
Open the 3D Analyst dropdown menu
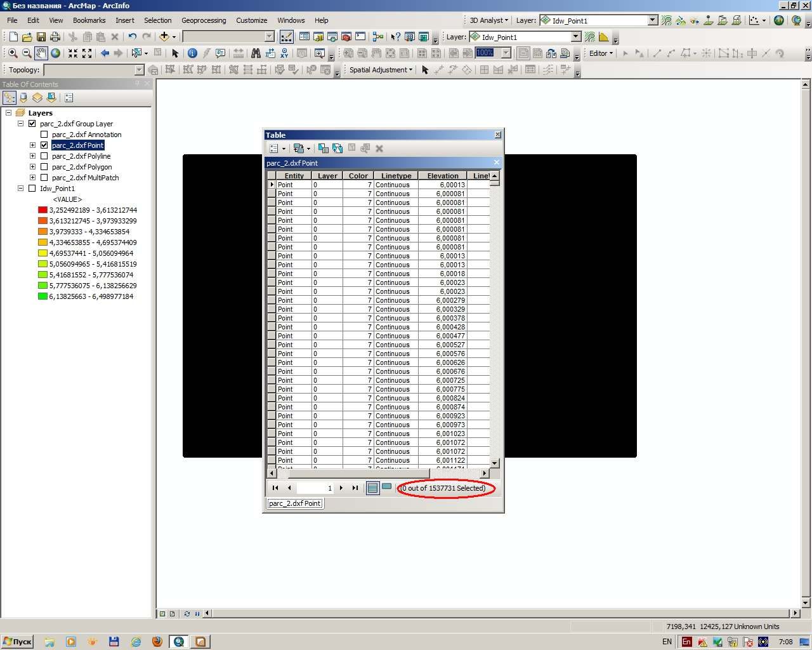point(488,20)
